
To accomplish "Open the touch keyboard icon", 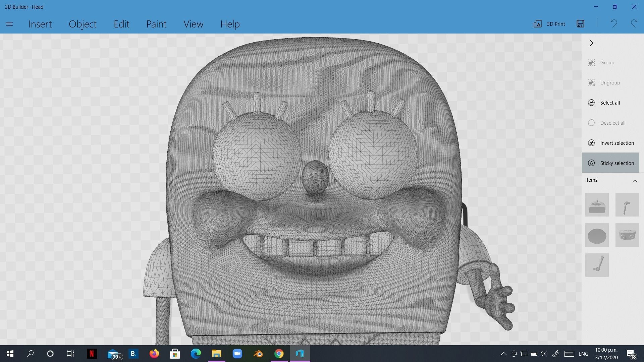I will point(569,354).
